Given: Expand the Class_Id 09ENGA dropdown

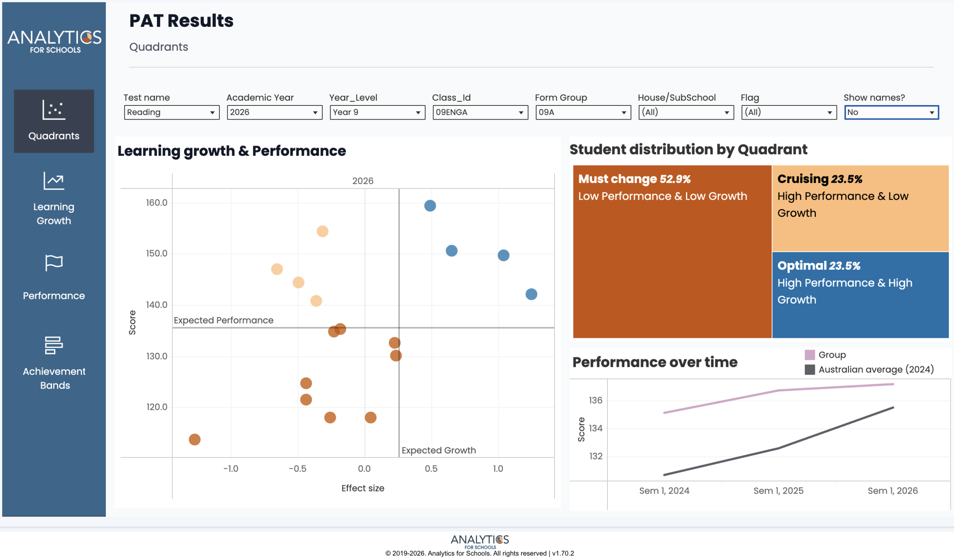Looking at the screenshot, I should (x=480, y=113).
